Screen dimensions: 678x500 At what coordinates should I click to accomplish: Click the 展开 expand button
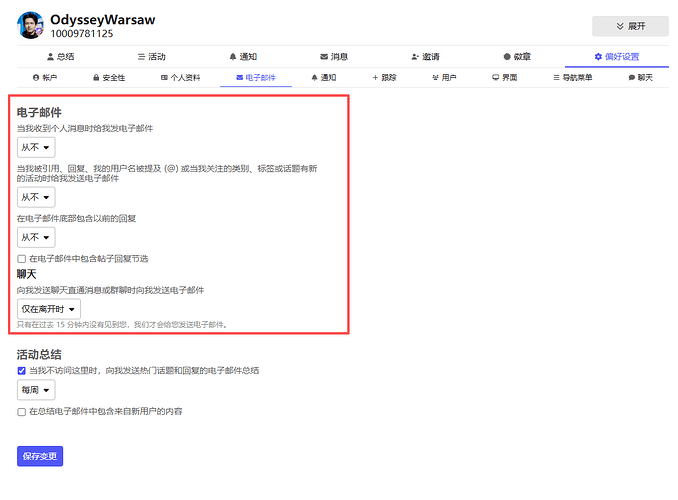(x=630, y=26)
